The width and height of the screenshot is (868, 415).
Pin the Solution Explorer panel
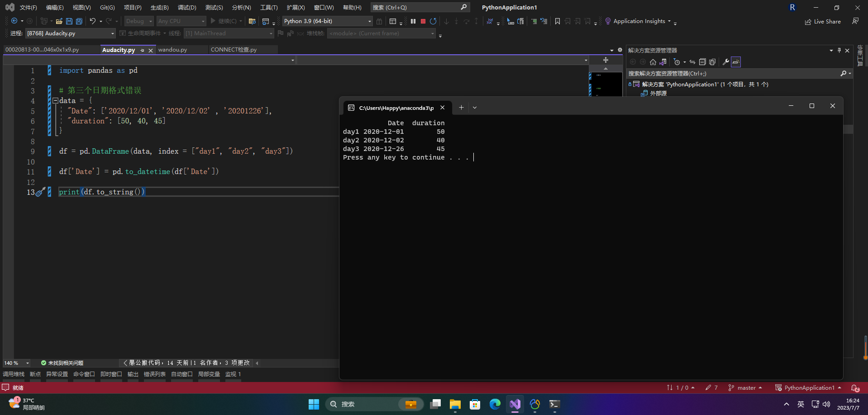click(x=839, y=50)
